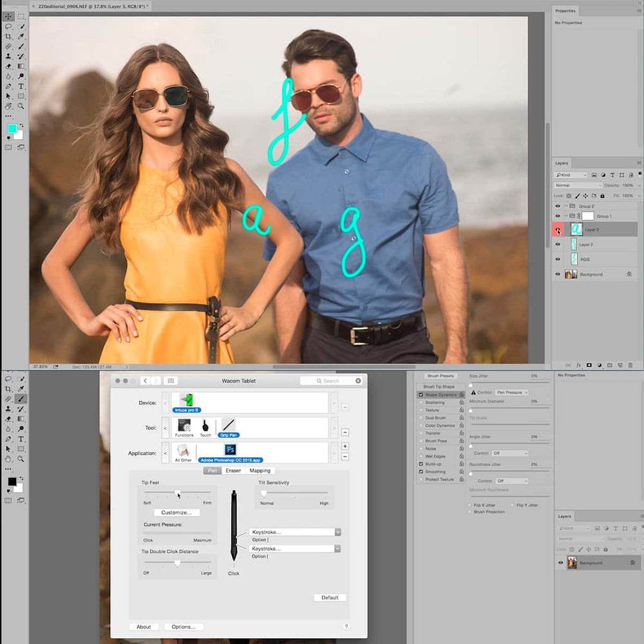Hide Layer 2 with its visibility eye
644x644 pixels.
558,243
